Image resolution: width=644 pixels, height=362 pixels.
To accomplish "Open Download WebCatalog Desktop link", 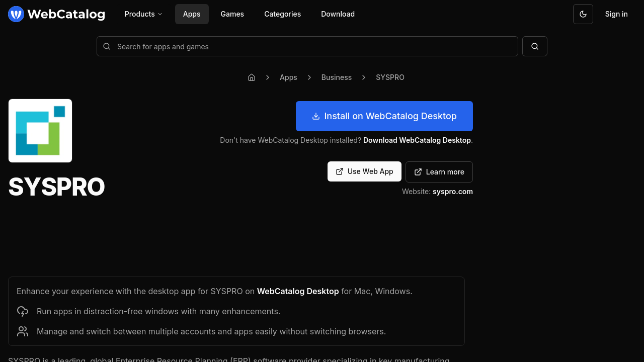I will 417,140.
